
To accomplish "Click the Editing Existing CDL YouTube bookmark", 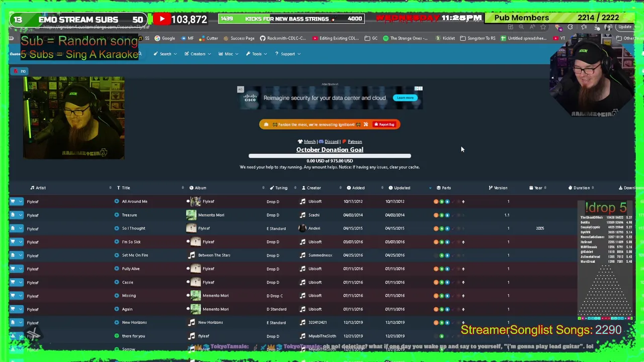I will pyautogui.click(x=336, y=38).
